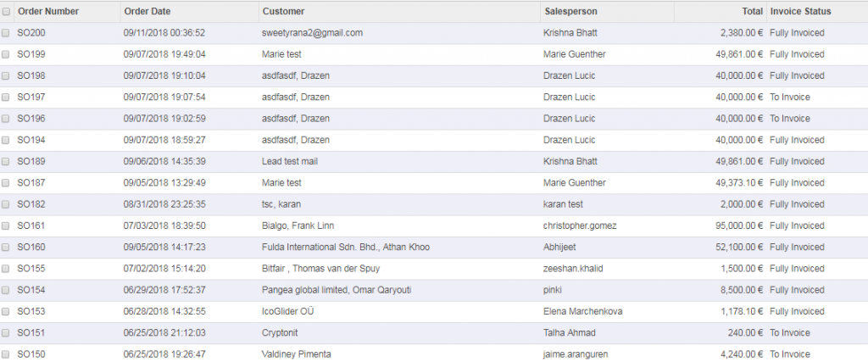Tick the checkbox beside SO150

click(x=7, y=354)
